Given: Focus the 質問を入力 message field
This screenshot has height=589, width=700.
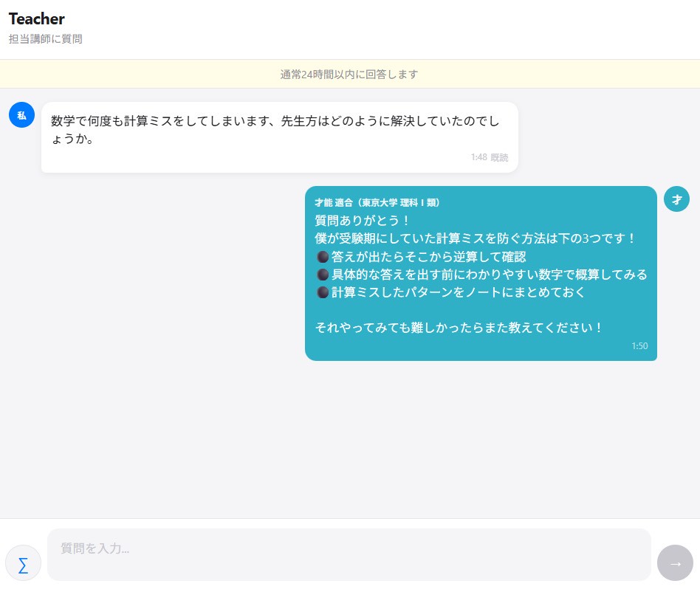Looking at the screenshot, I should click(349, 554).
